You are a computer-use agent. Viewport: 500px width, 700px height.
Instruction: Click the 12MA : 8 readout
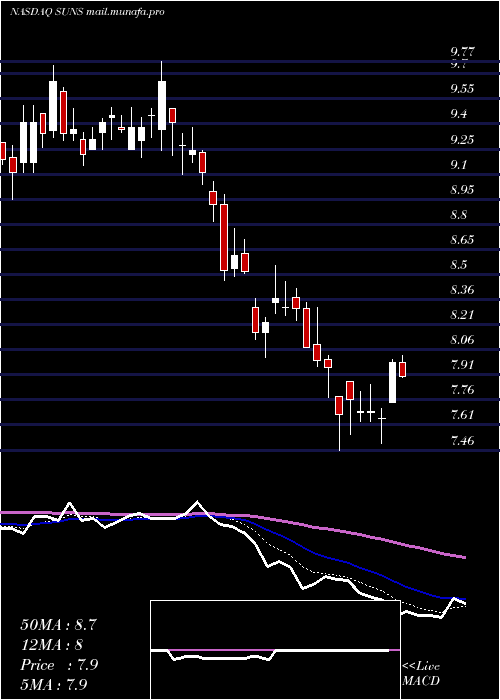click(53, 645)
